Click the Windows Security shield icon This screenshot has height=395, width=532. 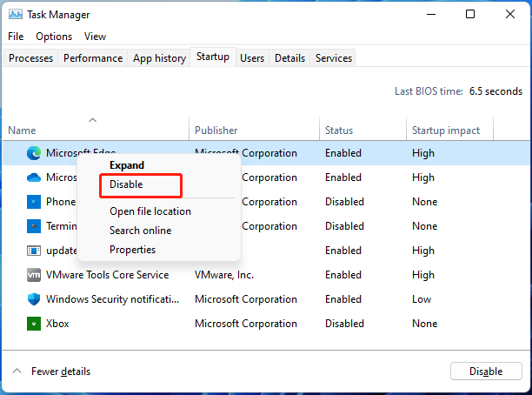34,299
